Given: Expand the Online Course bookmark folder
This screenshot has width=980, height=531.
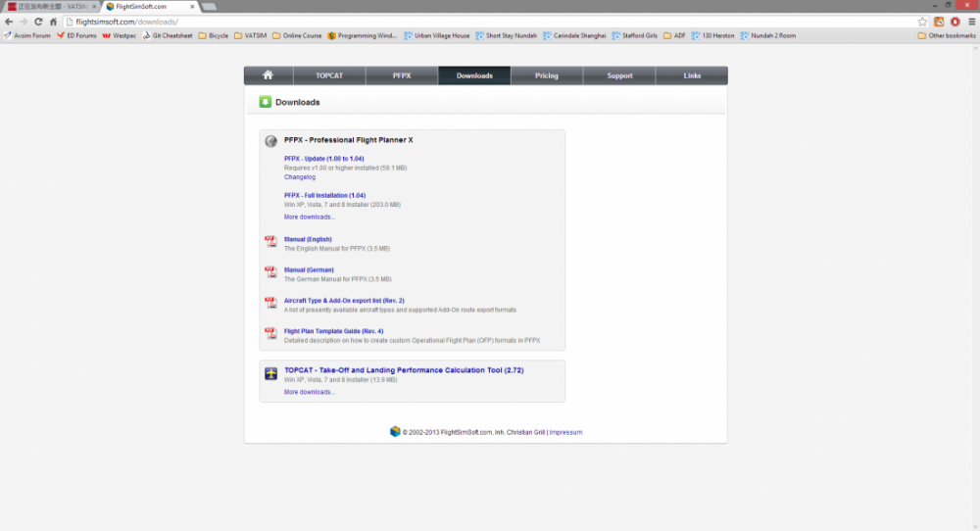Looking at the screenshot, I should tap(297, 35).
